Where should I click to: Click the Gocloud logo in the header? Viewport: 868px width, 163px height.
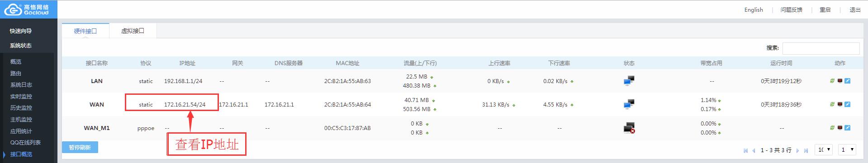[28, 9]
